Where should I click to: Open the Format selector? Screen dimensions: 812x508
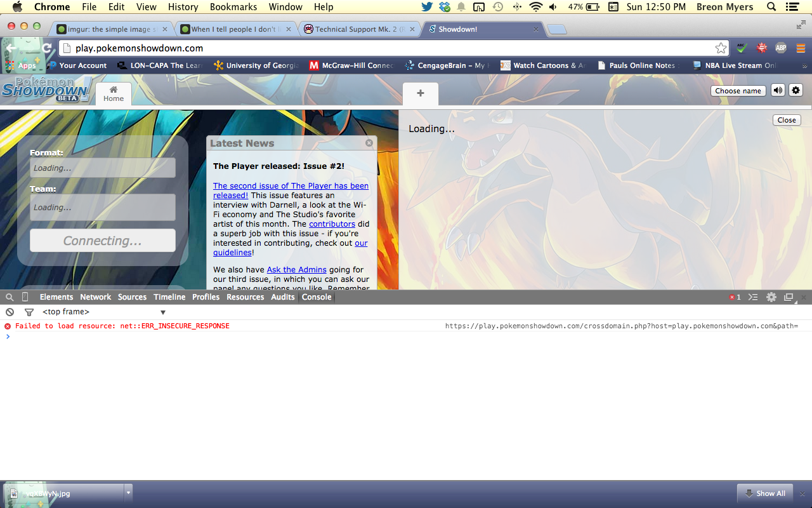(x=103, y=168)
